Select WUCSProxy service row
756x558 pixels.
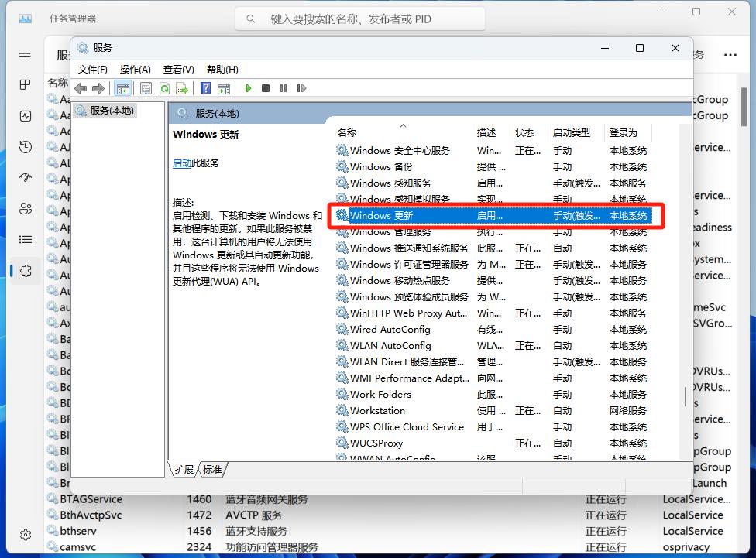click(x=493, y=443)
